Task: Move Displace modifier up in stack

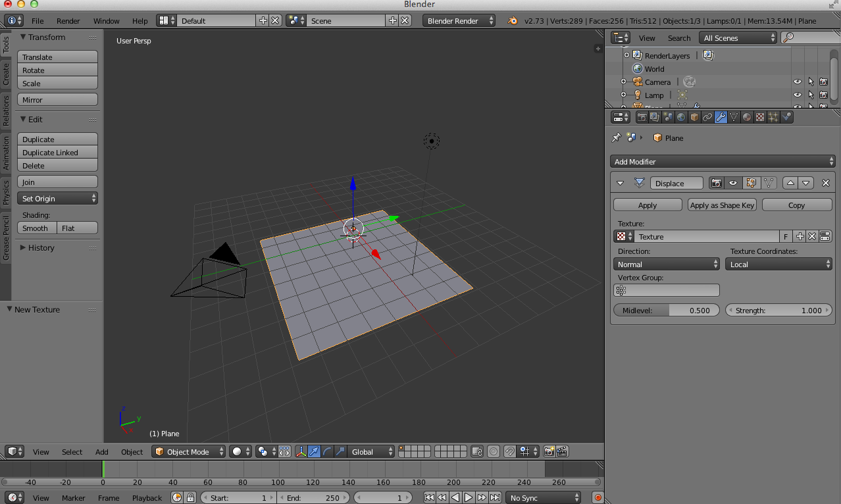Action: pyautogui.click(x=790, y=183)
